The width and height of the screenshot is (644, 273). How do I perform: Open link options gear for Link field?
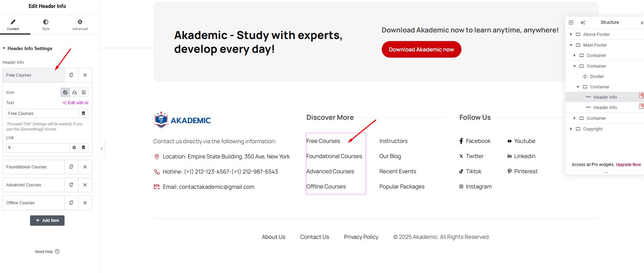click(74, 148)
